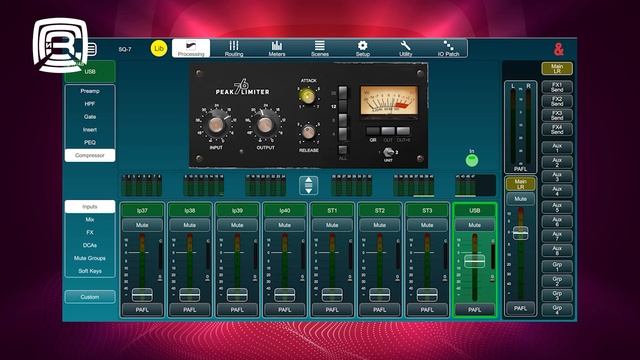This screenshot has width=640, height=360.
Task: Open the Preamp processing section
Action: point(90,91)
